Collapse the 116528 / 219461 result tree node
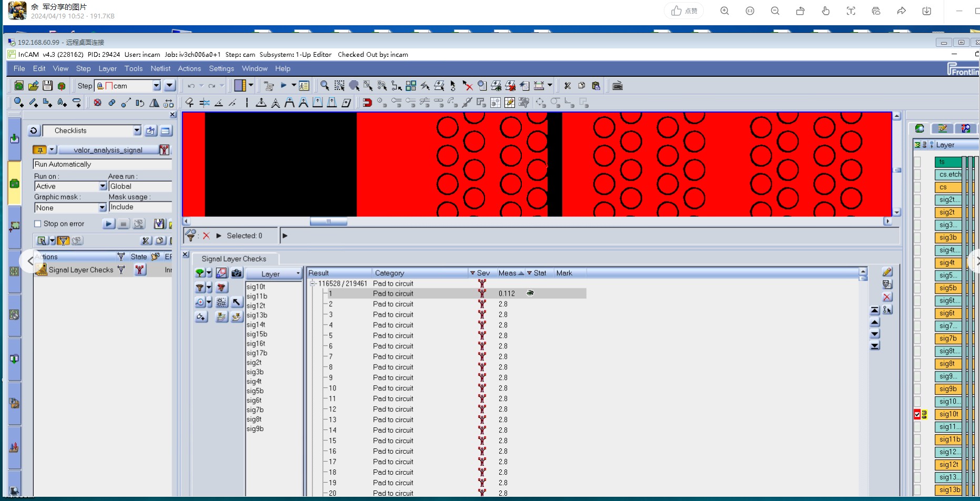This screenshot has width=980, height=501. pos(312,284)
